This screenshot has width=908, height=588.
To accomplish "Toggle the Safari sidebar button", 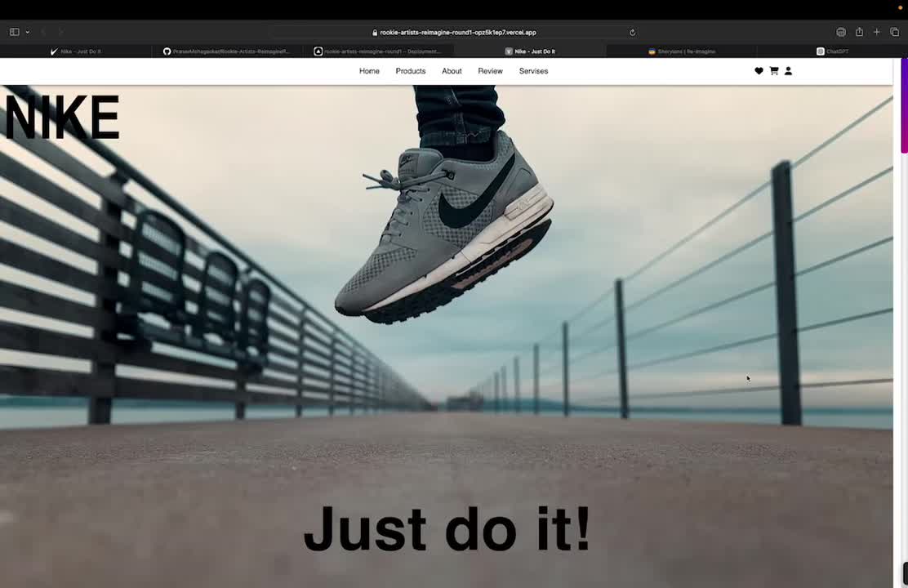I will pos(15,32).
